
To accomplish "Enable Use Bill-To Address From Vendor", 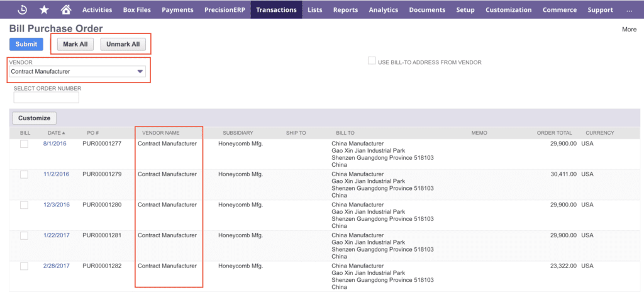I will coord(372,62).
